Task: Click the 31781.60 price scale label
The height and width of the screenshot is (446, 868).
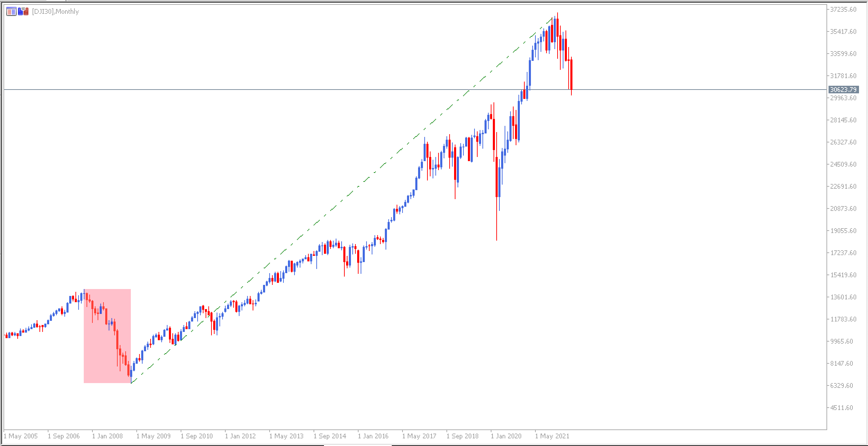Action: tap(843, 76)
